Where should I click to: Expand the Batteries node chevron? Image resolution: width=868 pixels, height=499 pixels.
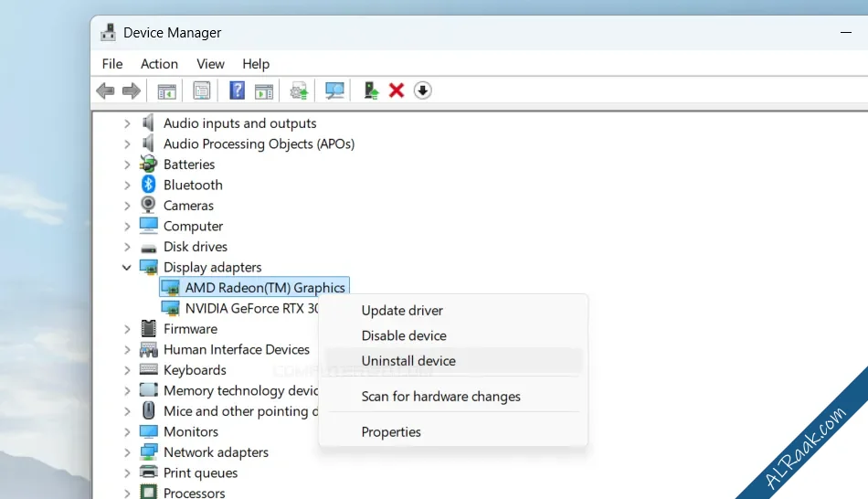[x=127, y=165]
